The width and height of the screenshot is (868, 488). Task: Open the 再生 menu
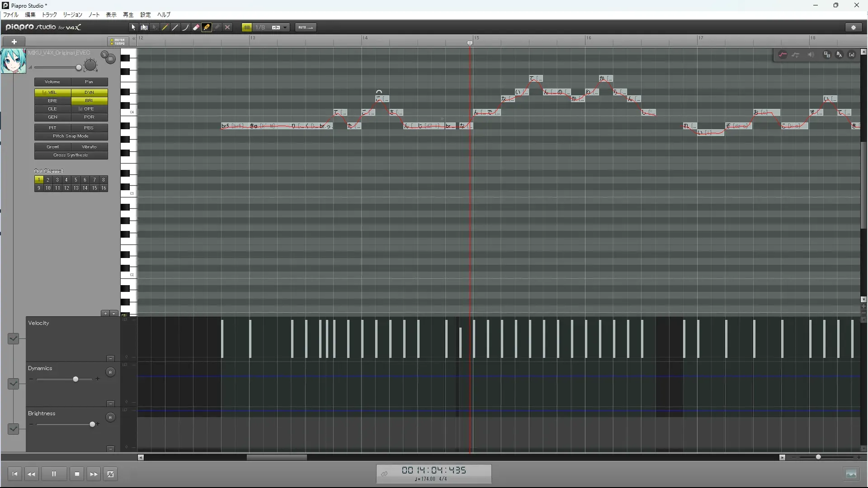128,15
